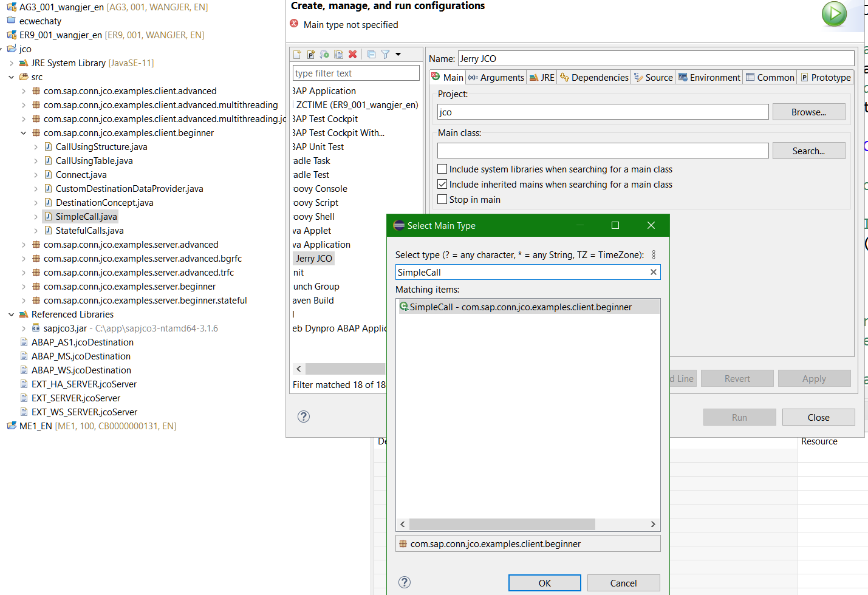Open the toolbar filter dropdown arrow

pyautogui.click(x=398, y=54)
